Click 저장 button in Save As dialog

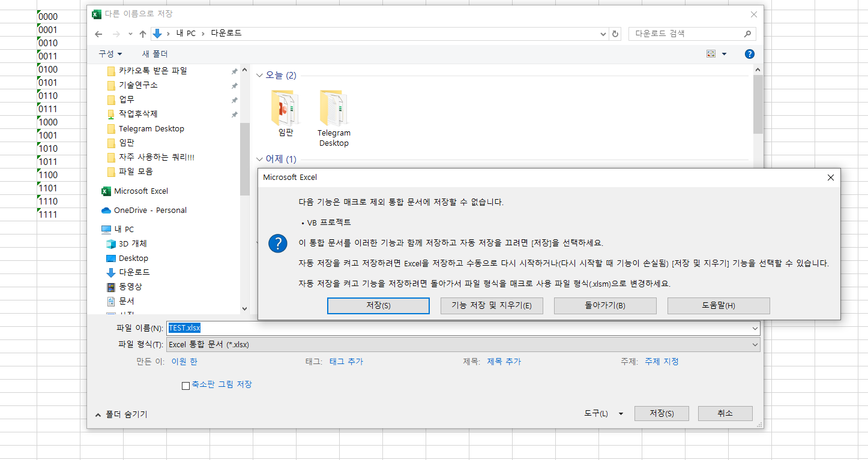pos(662,414)
